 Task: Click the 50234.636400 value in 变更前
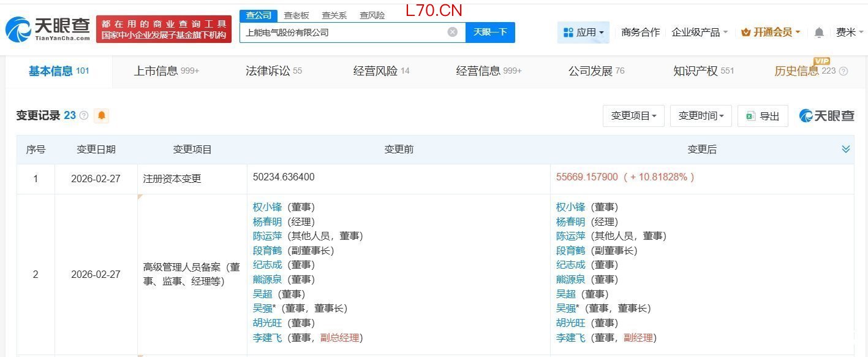coord(284,177)
